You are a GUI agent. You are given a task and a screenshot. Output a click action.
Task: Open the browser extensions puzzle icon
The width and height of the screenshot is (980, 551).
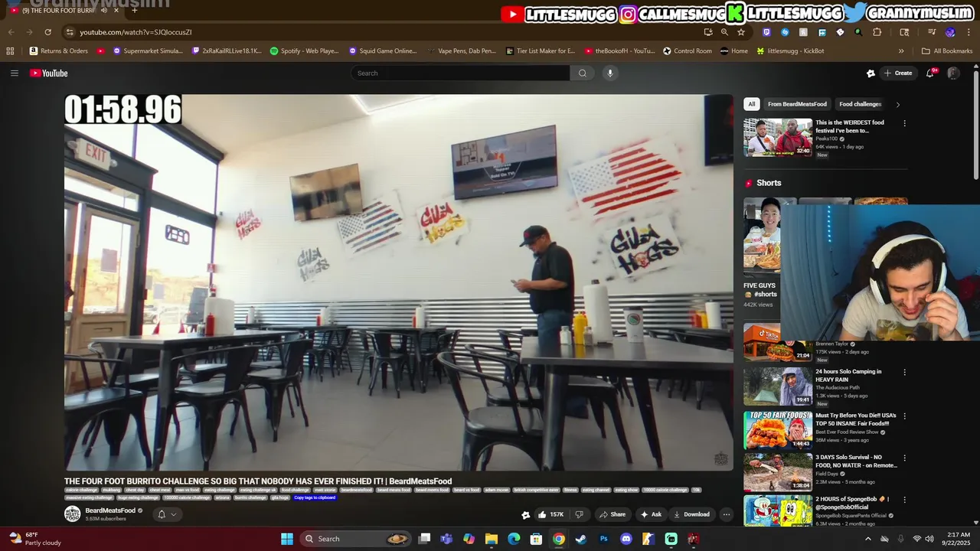coord(877,32)
